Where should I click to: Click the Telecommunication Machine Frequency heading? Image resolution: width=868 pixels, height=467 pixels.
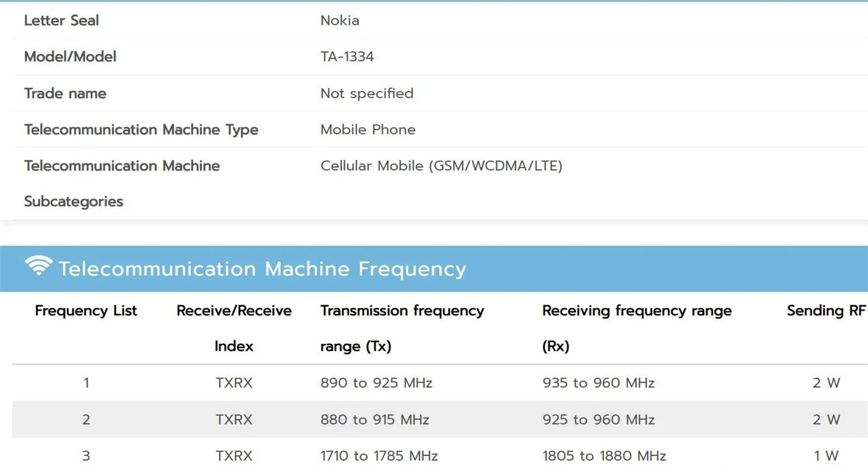click(x=262, y=269)
